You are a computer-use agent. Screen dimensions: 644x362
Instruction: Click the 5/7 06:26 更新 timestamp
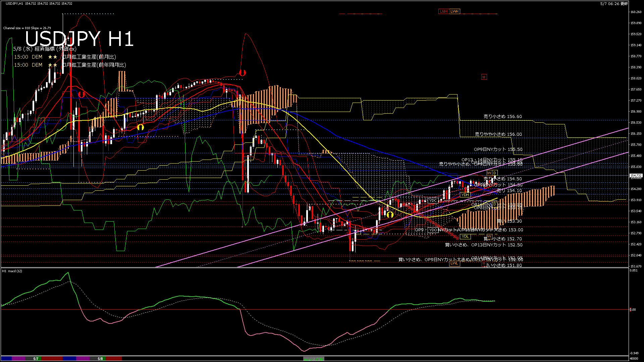tap(614, 4)
